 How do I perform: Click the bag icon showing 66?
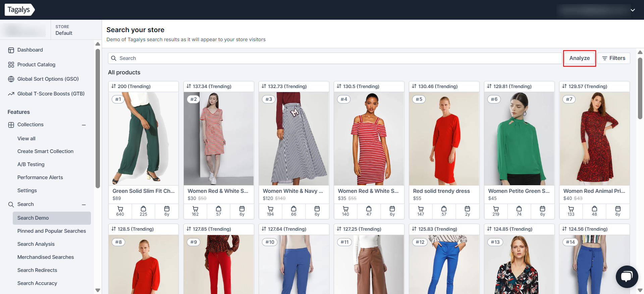[x=293, y=209]
